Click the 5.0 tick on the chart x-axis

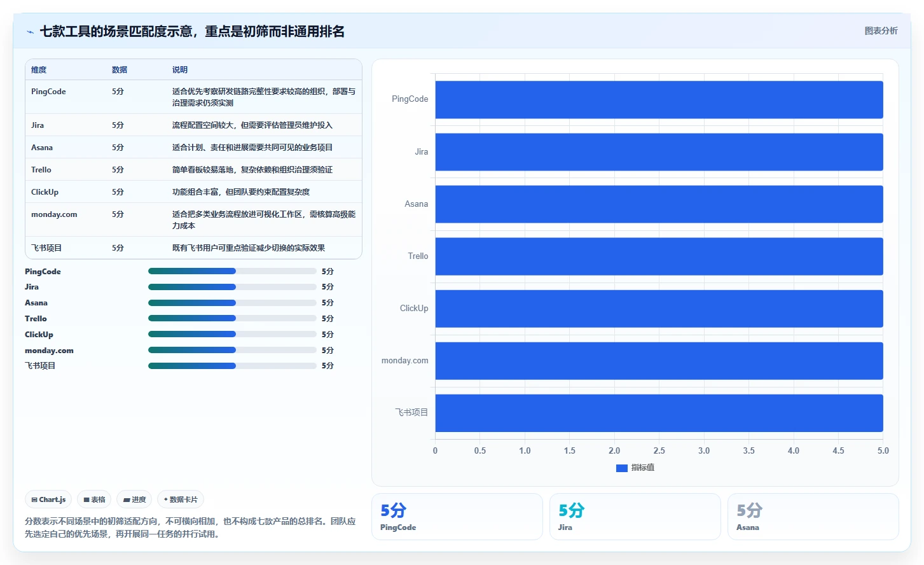883,450
